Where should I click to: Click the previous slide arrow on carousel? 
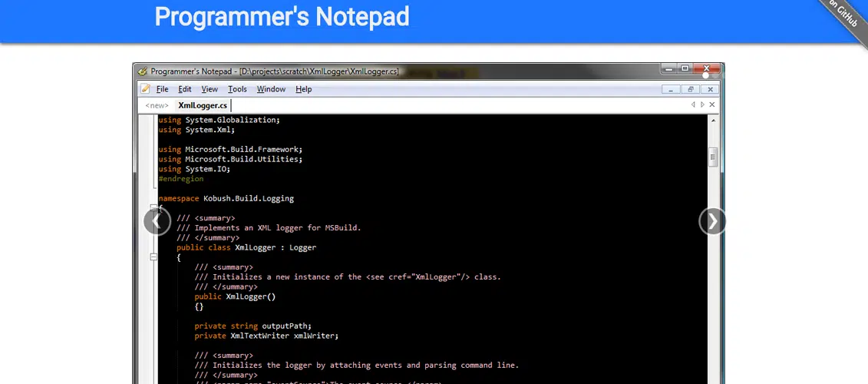click(x=157, y=221)
